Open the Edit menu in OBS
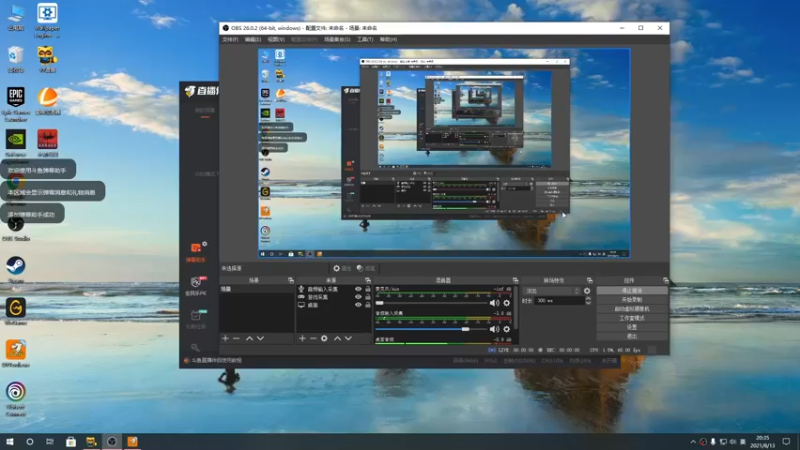Image resolution: width=800 pixels, height=450 pixels. pos(253,39)
